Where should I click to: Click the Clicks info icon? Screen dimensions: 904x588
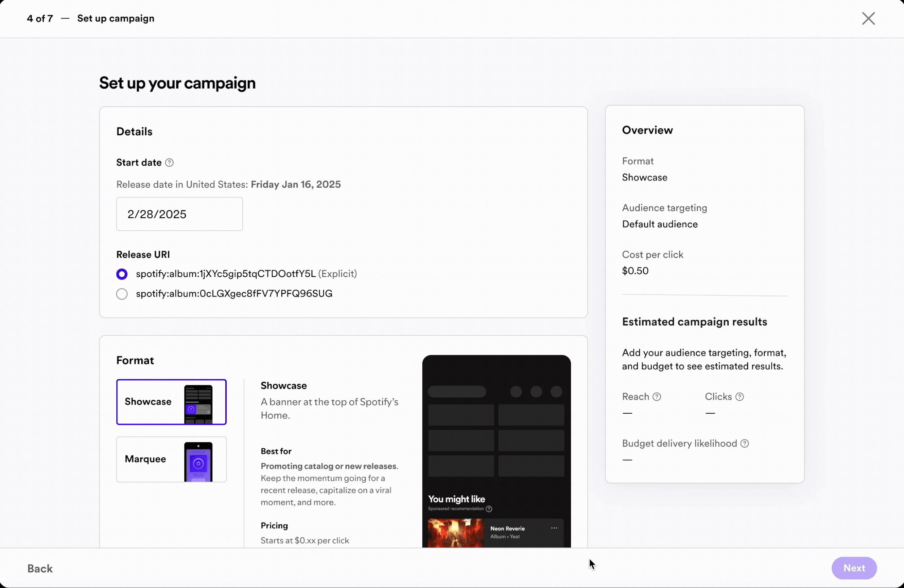739,397
